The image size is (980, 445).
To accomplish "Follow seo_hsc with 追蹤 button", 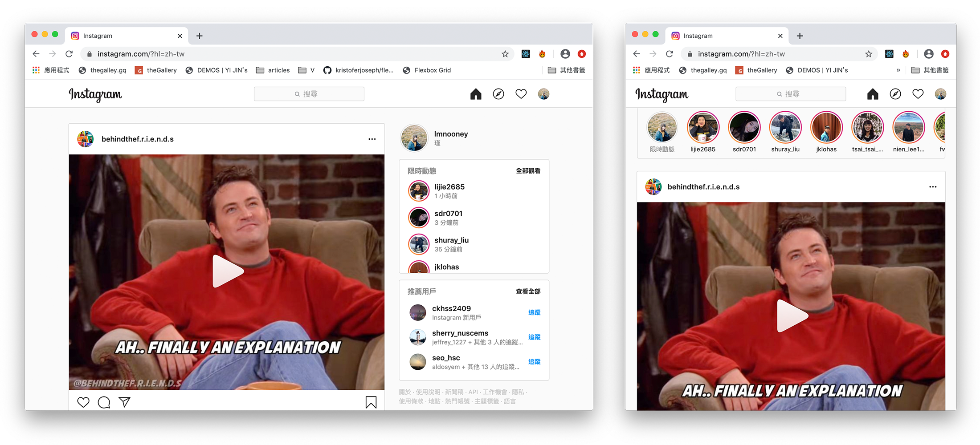I will tap(535, 362).
